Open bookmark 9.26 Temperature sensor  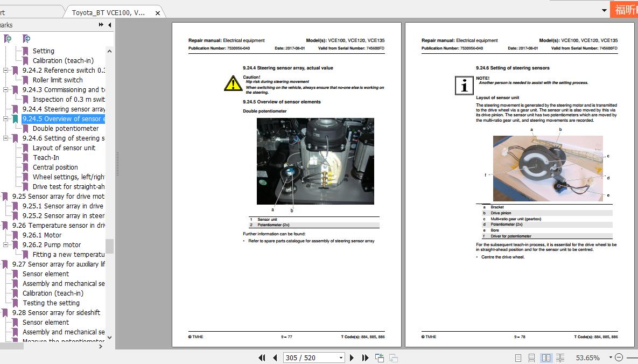58,225
